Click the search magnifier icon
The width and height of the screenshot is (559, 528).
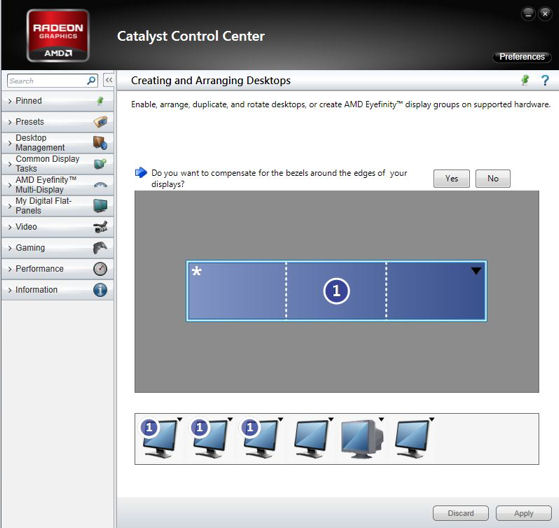(x=91, y=81)
